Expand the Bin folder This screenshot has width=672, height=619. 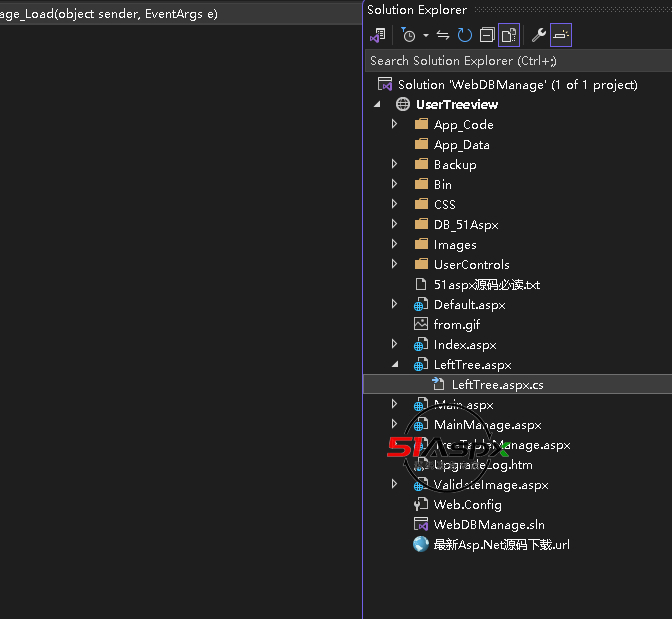pyautogui.click(x=394, y=184)
